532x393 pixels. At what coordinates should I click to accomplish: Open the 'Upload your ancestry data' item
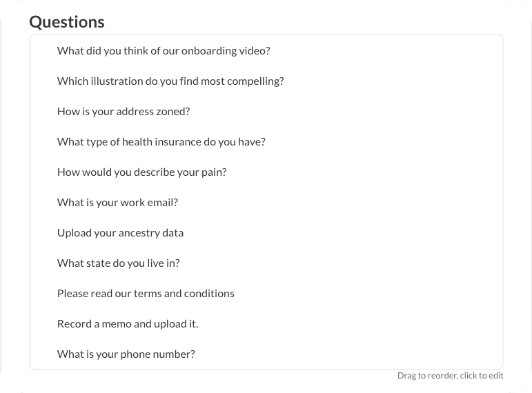coord(266,233)
